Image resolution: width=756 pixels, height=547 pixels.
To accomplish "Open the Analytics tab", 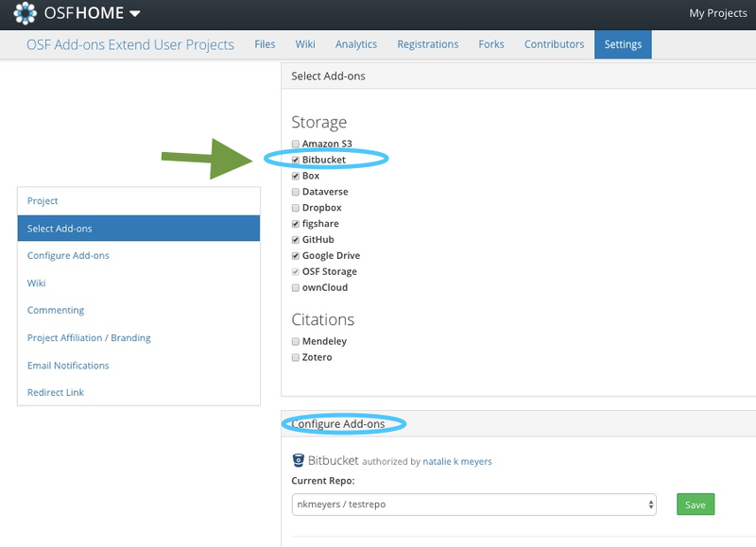I will click(x=356, y=44).
